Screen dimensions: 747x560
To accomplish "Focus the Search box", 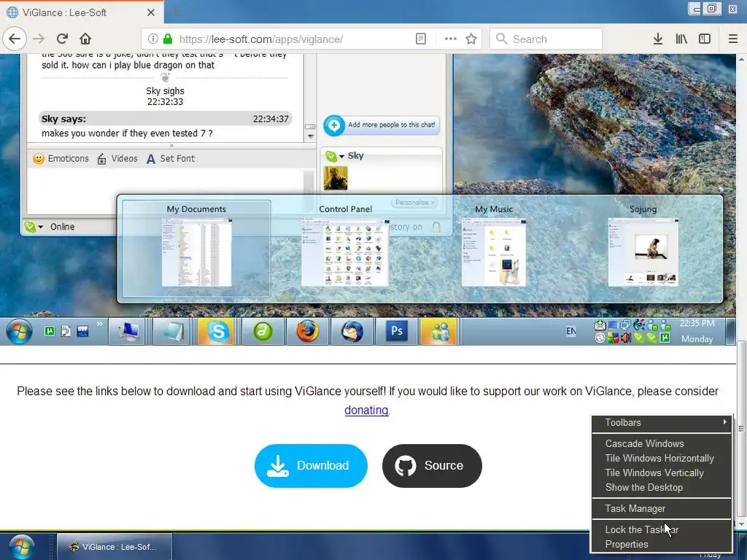I will [x=546, y=39].
